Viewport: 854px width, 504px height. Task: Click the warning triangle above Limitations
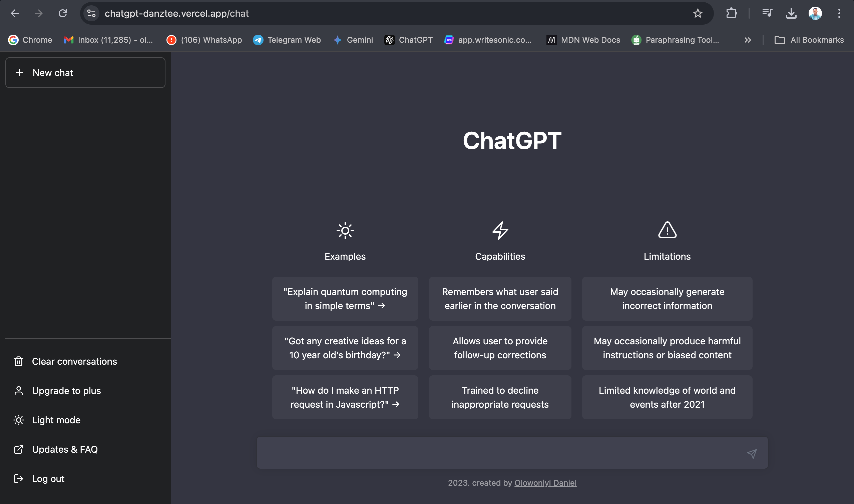pos(667,231)
